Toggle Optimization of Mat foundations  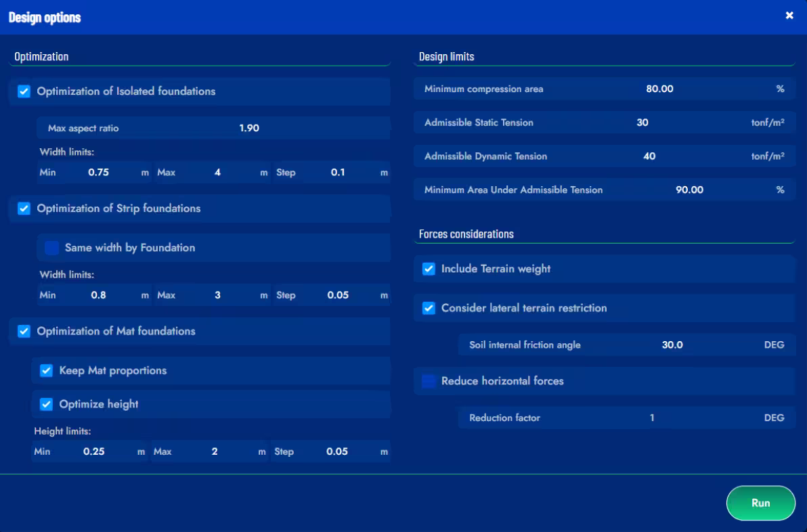coord(24,331)
